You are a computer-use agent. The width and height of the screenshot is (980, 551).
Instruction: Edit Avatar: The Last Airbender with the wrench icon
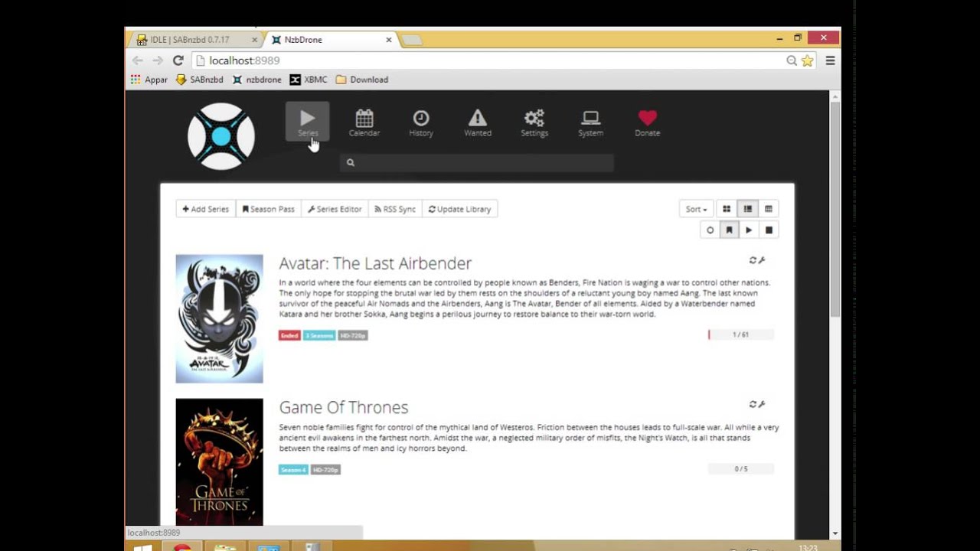pyautogui.click(x=762, y=260)
